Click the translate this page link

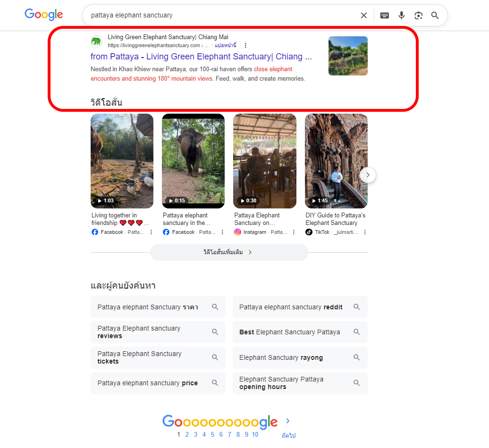point(226,45)
